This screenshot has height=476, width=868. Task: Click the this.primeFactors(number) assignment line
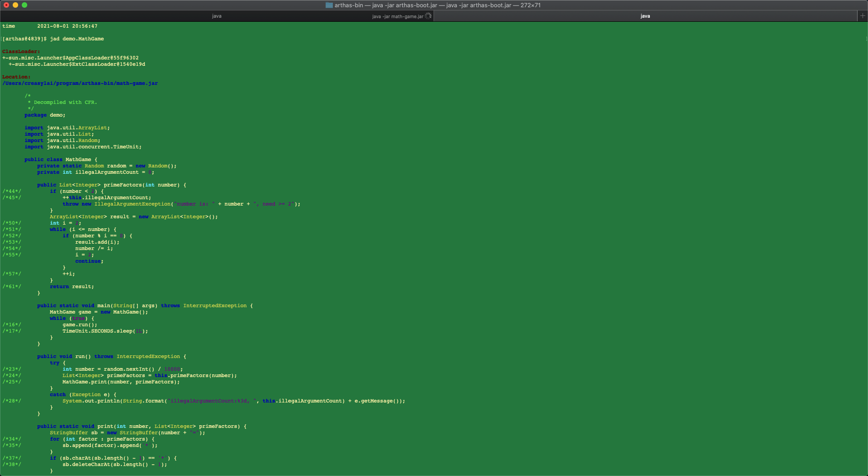click(150, 376)
